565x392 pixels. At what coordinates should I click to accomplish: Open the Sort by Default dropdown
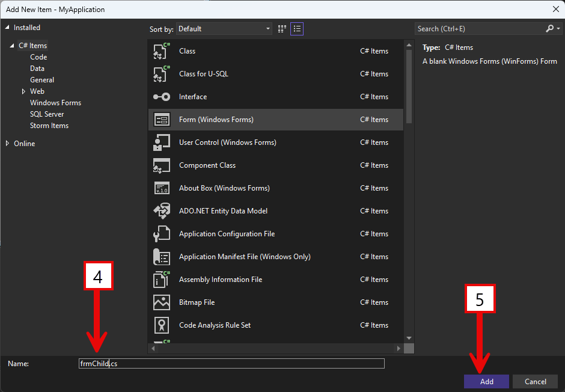tap(224, 29)
